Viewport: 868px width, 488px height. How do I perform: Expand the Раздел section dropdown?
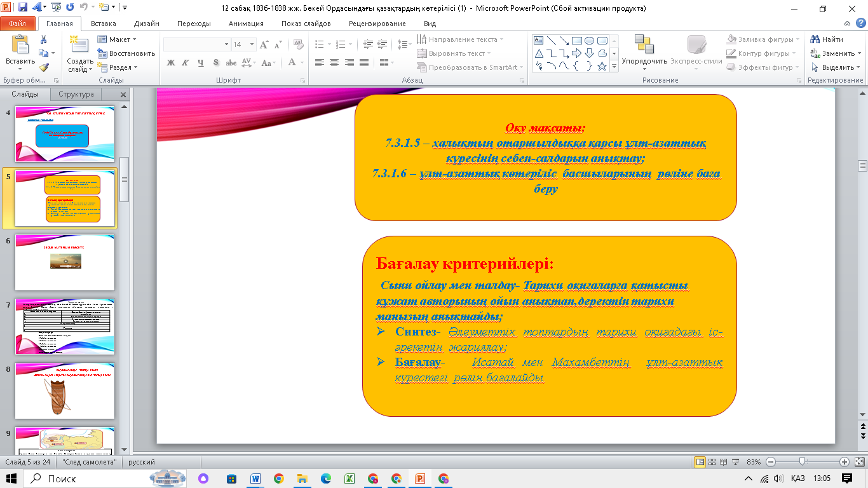[118, 67]
